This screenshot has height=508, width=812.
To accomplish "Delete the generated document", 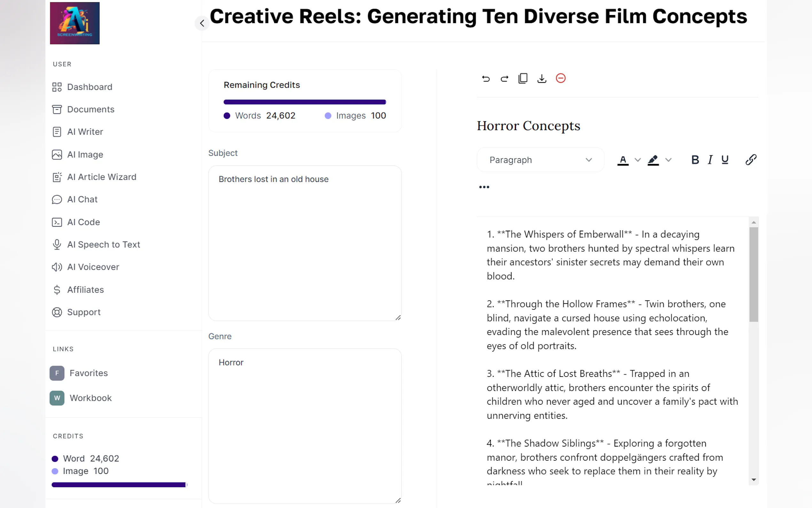I will 561,78.
